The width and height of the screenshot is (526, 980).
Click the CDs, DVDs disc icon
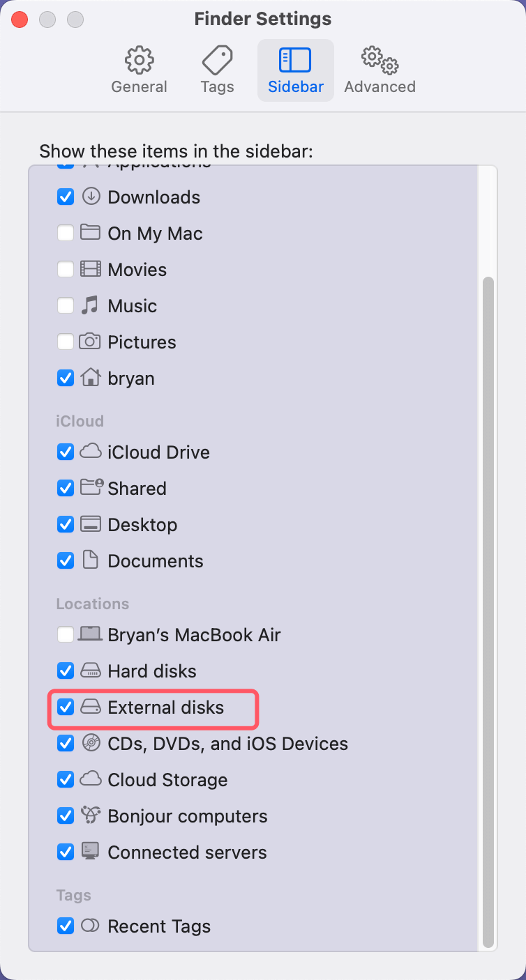coord(91,743)
